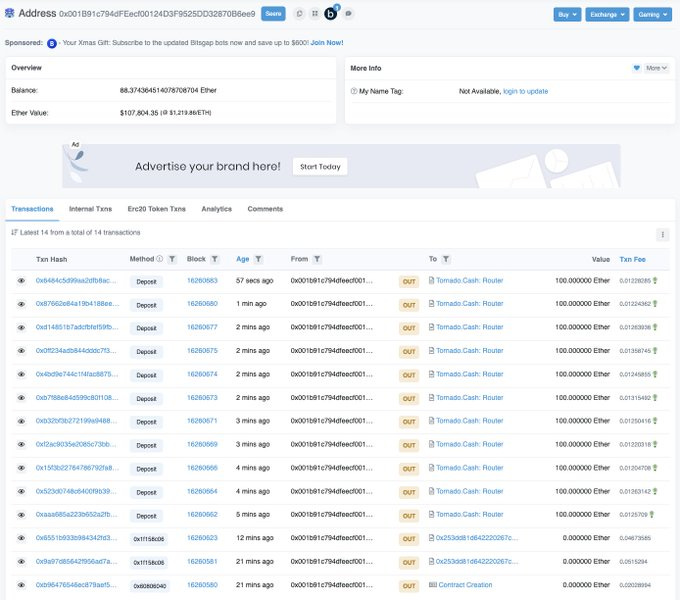
Task: Preview transaction 0x87662e84a19b4188ee with eye icon
Action: pyautogui.click(x=21, y=304)
